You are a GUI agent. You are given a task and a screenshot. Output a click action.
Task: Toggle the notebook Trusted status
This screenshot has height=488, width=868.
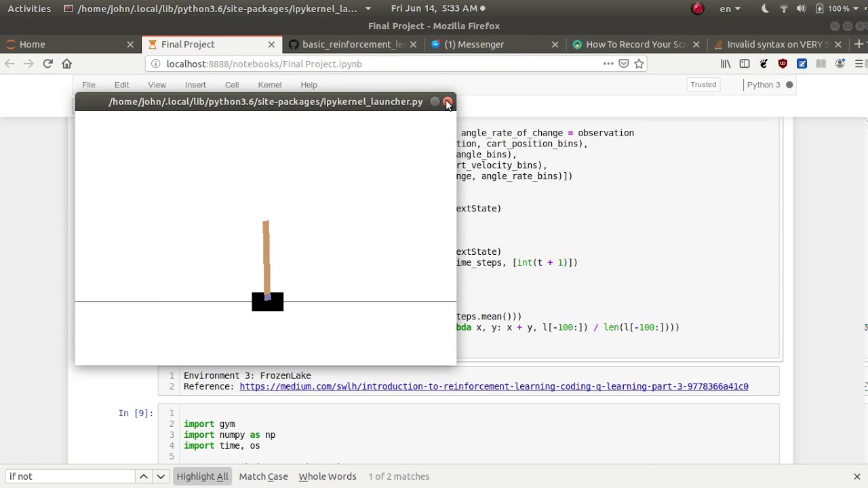[703, 85]
